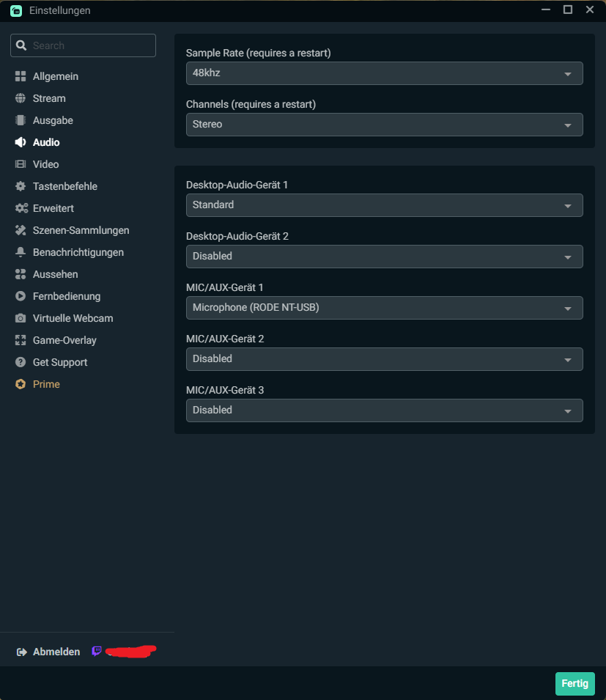Expand the MIC/AUX-Gerät 3 dropdown
Viewport: 606px width, 700px height.
click(384, 410)
